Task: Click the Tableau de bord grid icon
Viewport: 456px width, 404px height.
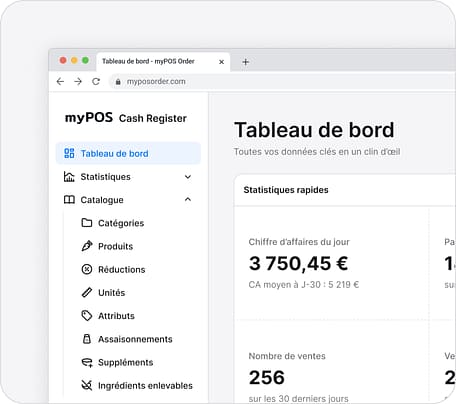Action: pyautogui.click(x=69, y=153)
